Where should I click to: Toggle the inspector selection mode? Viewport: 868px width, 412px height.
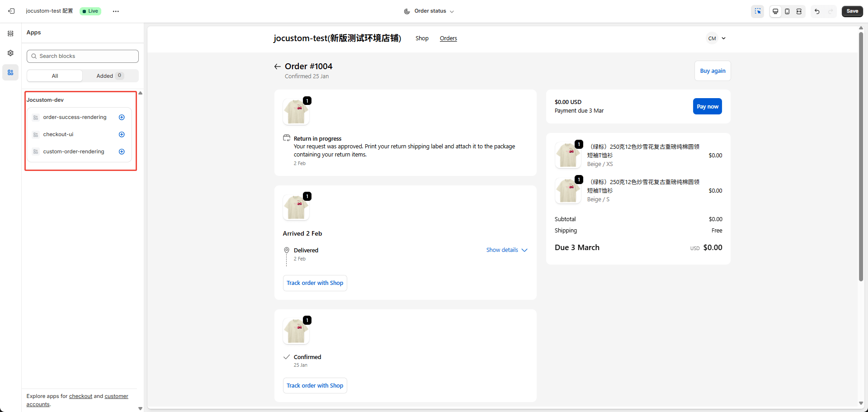coord(758,11)
